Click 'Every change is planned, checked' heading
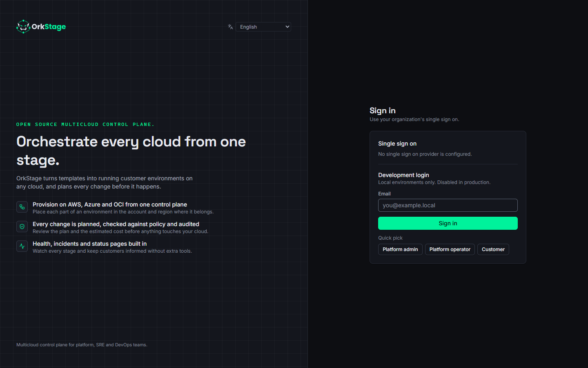Viewport: 588px width, 368px height. (x=116, y=224)
